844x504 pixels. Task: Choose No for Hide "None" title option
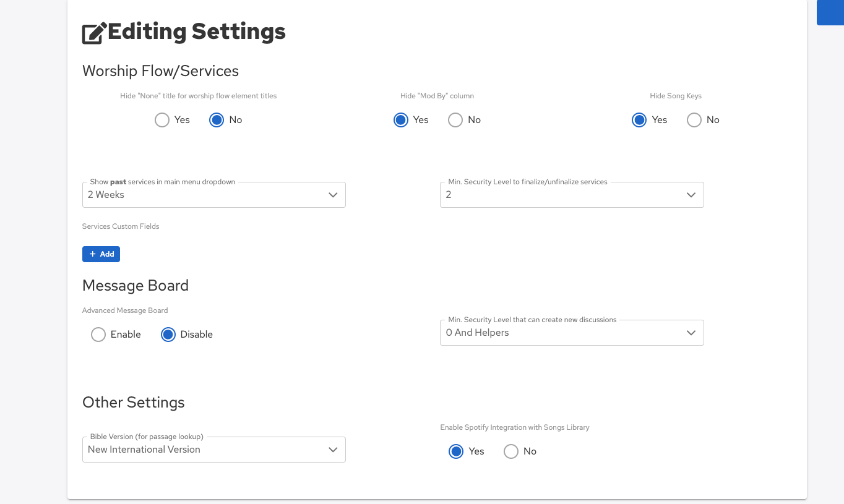[x=217, y=120]
